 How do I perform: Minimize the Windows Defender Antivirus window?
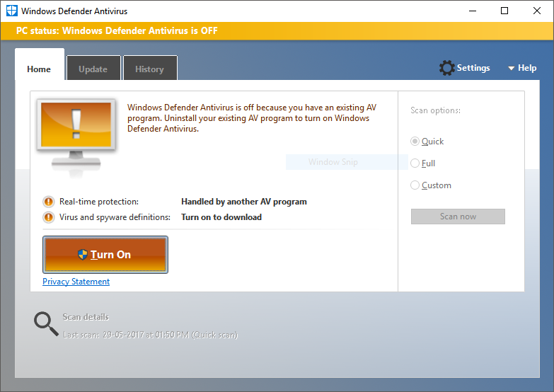tap(473, 11)
